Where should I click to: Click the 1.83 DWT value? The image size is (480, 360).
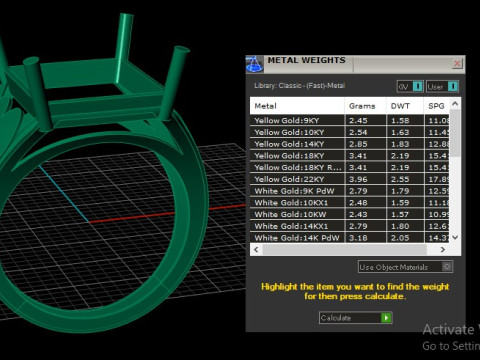(x=400, y=144)
